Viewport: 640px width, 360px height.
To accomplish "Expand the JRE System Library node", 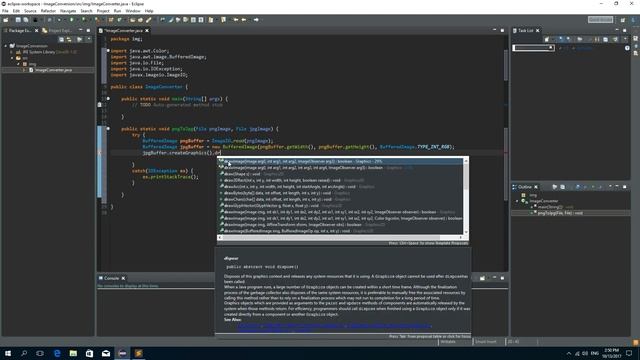I will pyautogui.click(x=11, y=52).
